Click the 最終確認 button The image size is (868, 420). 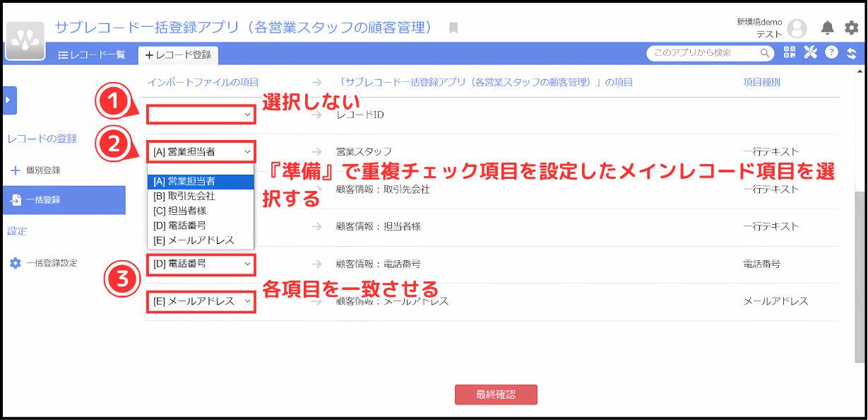tap(496, 395)
